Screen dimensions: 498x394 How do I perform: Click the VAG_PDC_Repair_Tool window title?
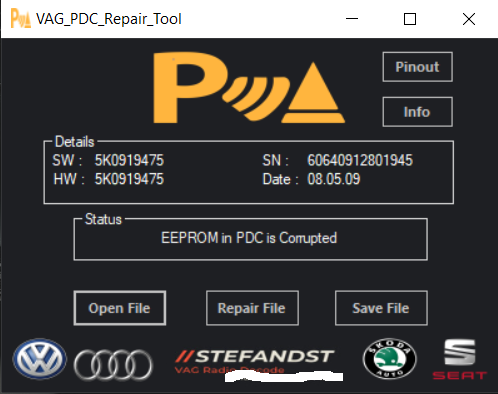pyautogui.click(x=109, y=19)
